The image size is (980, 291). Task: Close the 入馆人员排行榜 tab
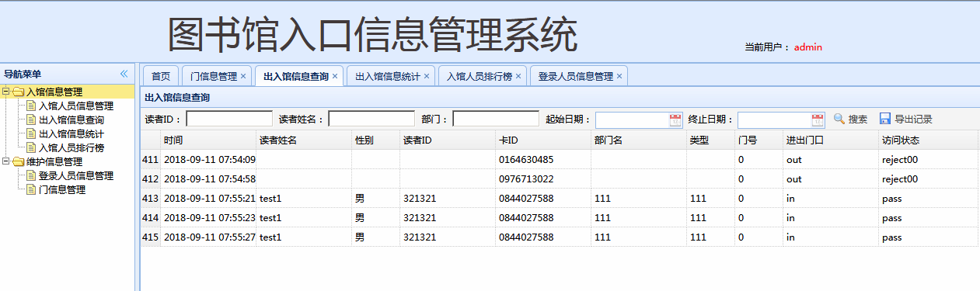pos(518,76)
